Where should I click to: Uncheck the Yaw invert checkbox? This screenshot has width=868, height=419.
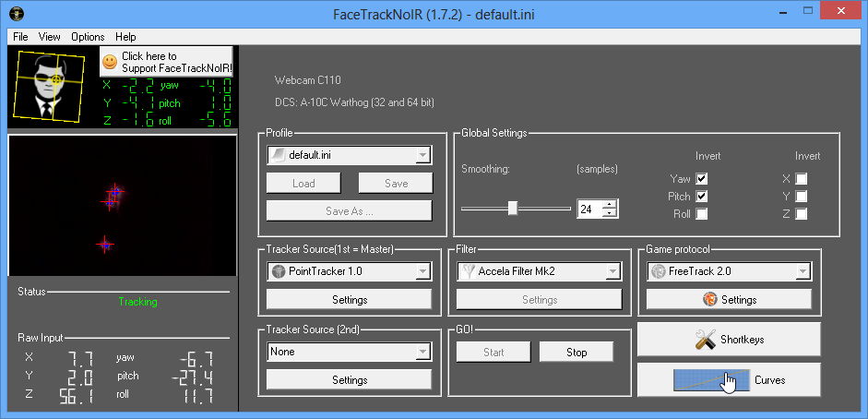click(702, 178)
